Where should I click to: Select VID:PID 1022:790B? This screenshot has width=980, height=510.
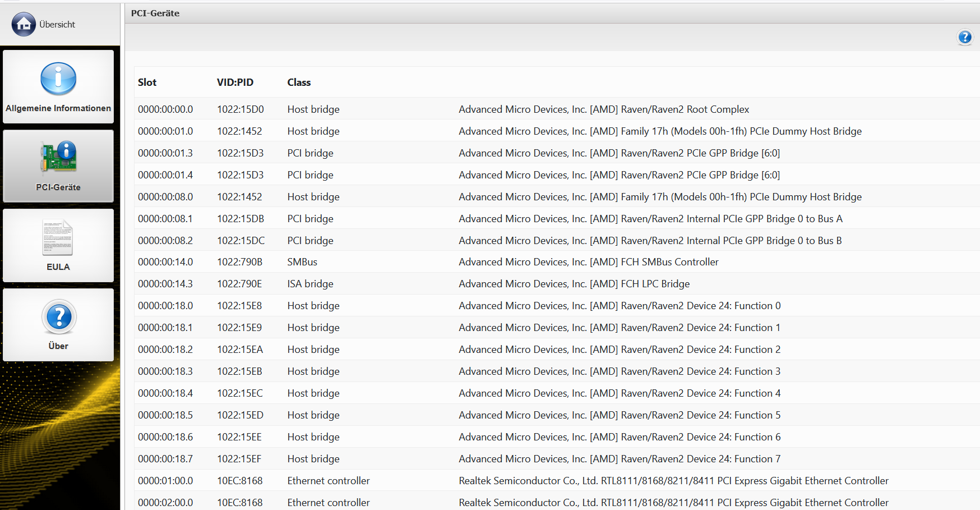coord(239,262)
